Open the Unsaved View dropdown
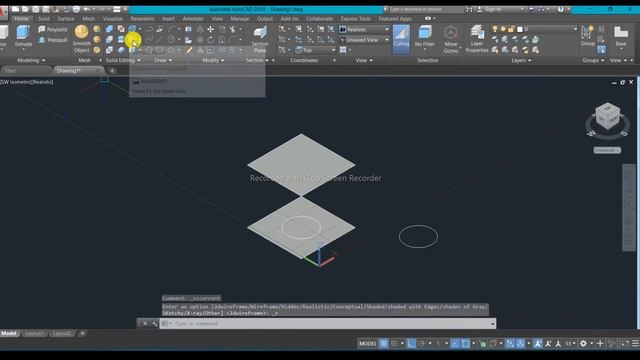640x360 pixels. (x=364, y=40)
